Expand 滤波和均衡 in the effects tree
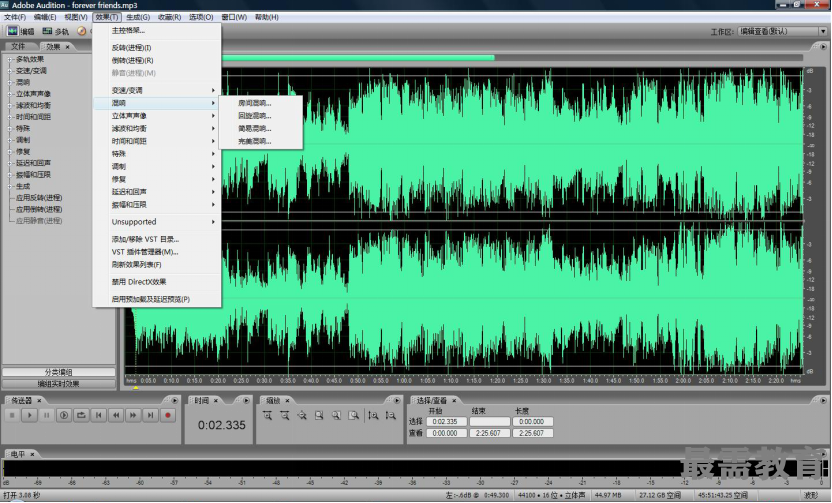This screenshot has height=503, width=832. 10,106
